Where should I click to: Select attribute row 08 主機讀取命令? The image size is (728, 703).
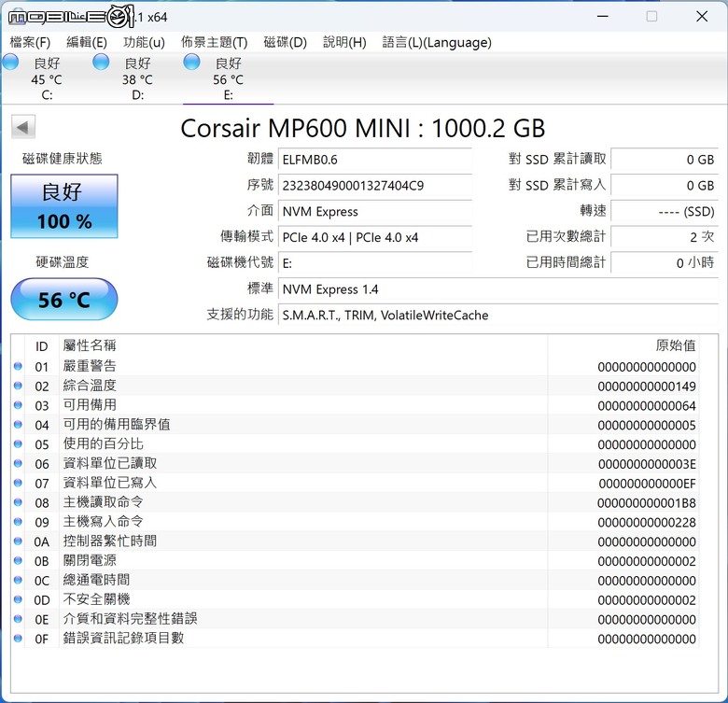click(x=356, y=503)
